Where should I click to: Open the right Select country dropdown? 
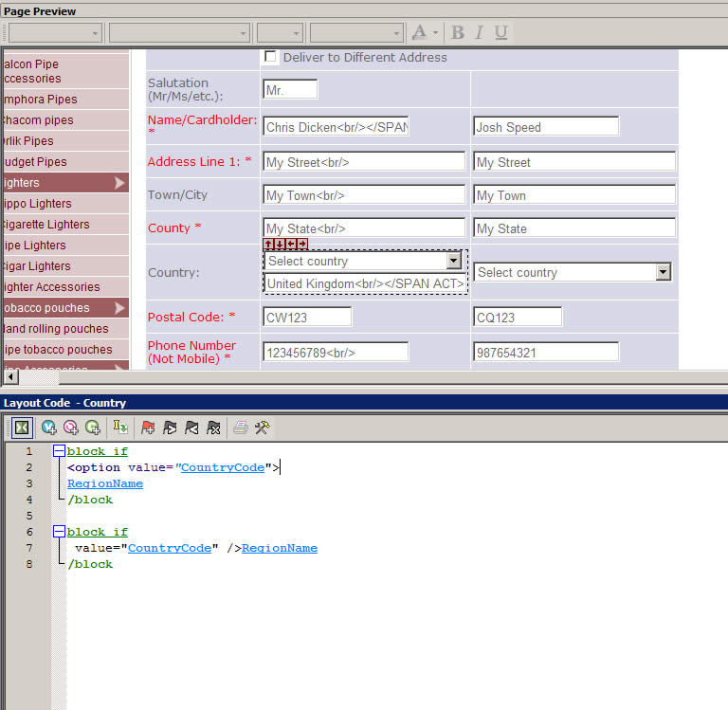[x=663, y=272]
